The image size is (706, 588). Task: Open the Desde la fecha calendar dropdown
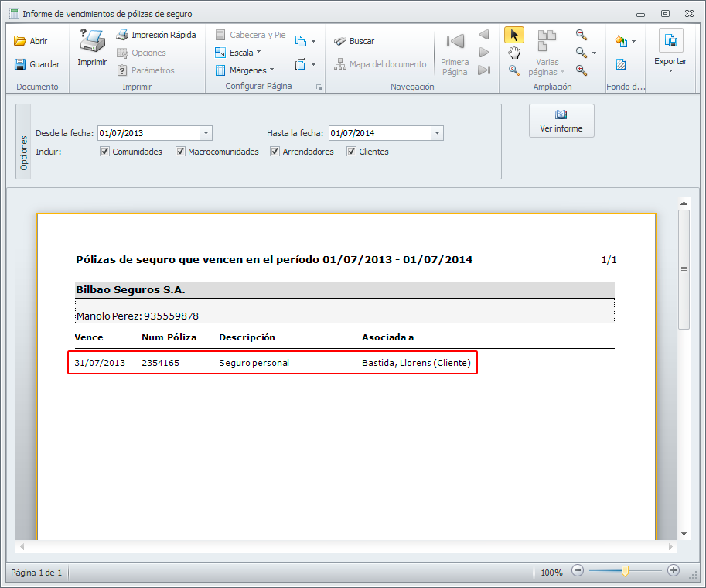pyautogui.click(x=206, y=133)
